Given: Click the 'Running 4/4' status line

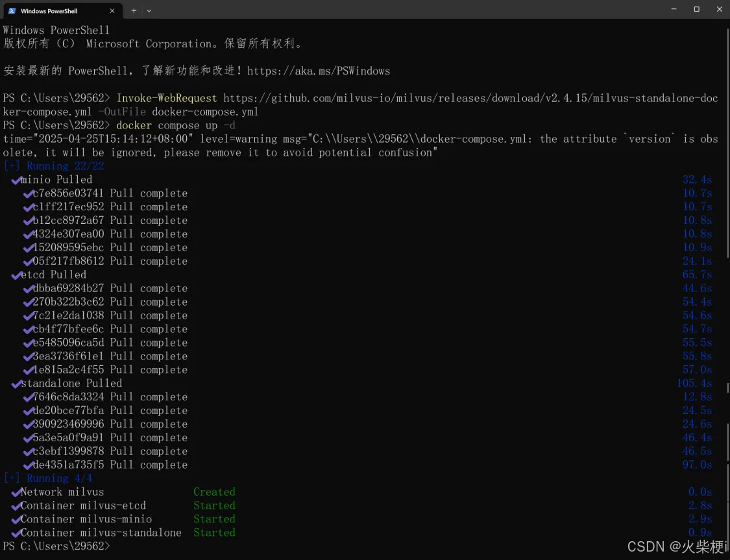Looking at the screenshot, I should [48, 478].
